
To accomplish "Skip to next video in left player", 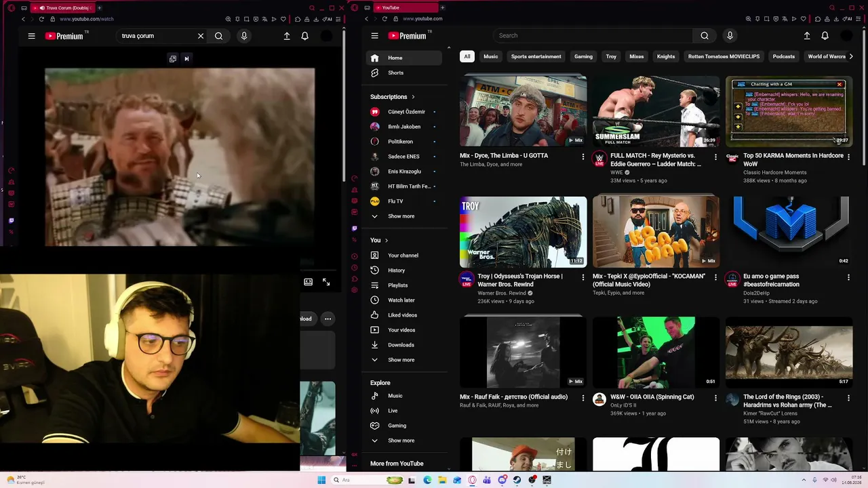I will point(186,59).
